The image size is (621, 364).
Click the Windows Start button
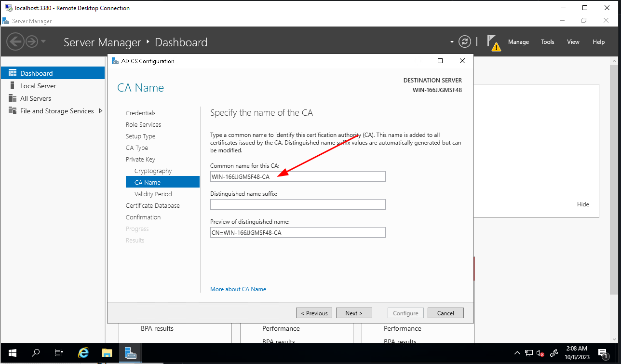coord(13,352)
